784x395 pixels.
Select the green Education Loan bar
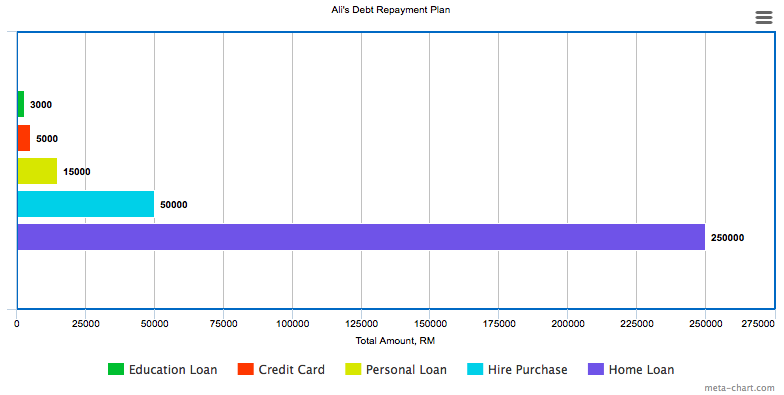click(x=20, y=104)
